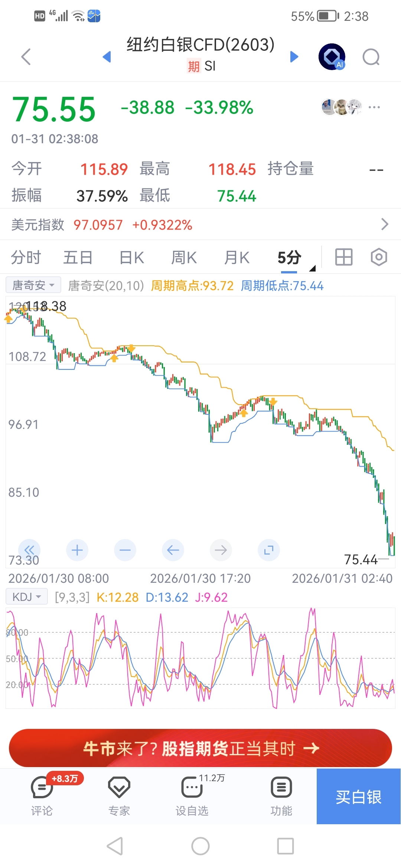Viewport: 401px width, 868px height.
Task: Toggle 设自选 watchlist button
Action: [x=192, y=795]
